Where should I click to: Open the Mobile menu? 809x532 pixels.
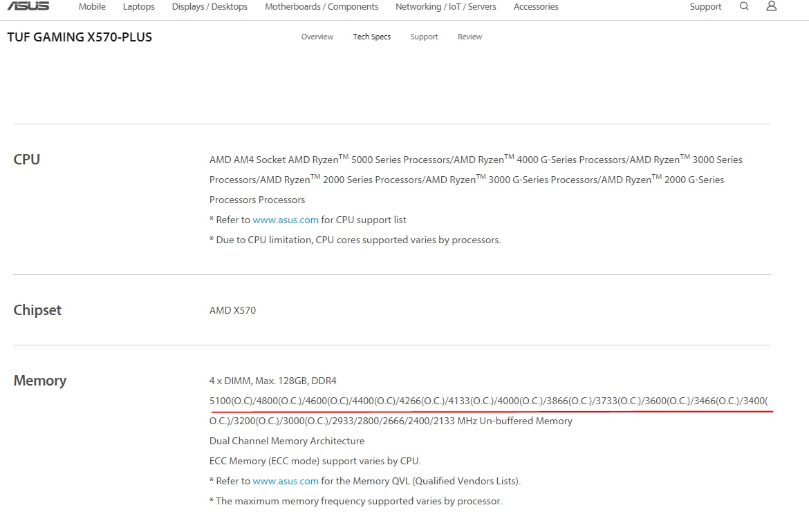click(92, 7)
